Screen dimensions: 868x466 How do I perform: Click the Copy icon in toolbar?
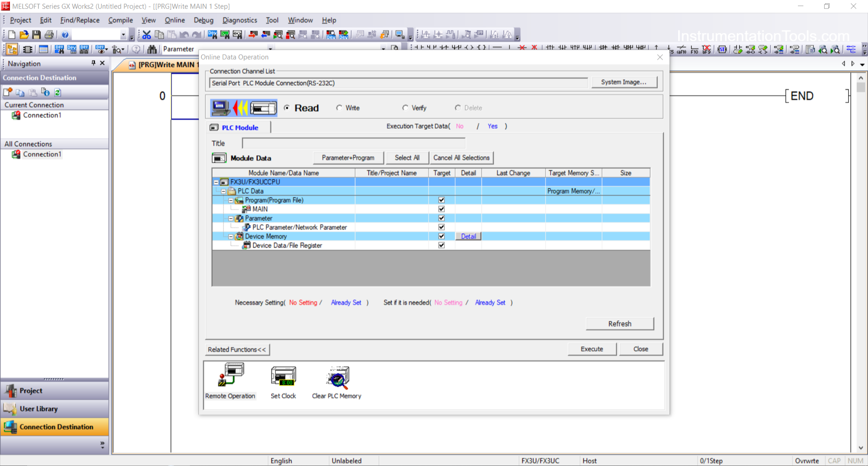click(159, 35)
